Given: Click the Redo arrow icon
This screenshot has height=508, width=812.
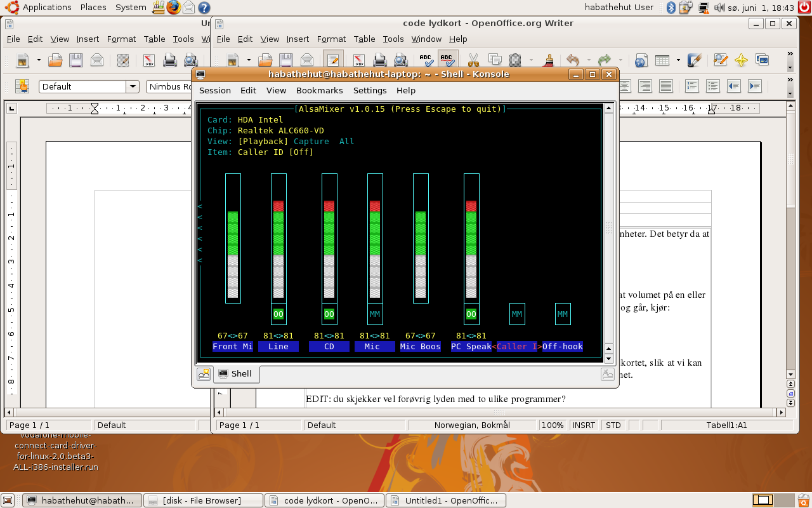Looking at the screenshot, I should 605,60.
